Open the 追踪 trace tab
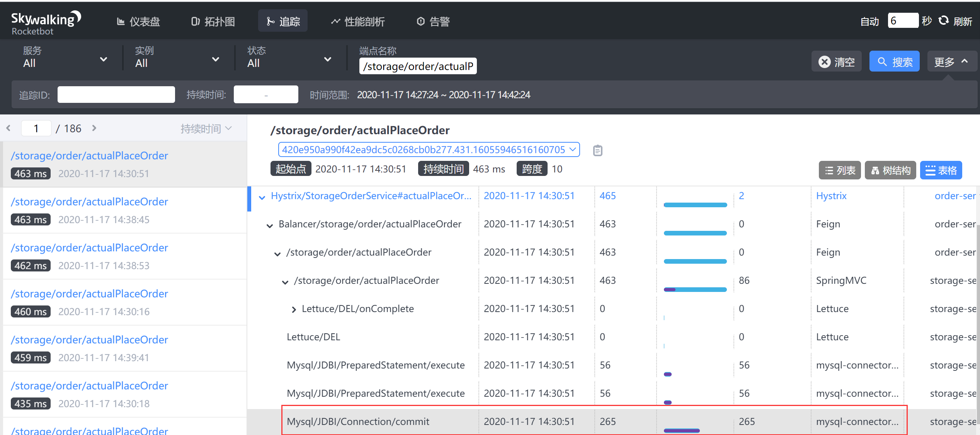The image size is (980, 435). (x=283, y=21)
